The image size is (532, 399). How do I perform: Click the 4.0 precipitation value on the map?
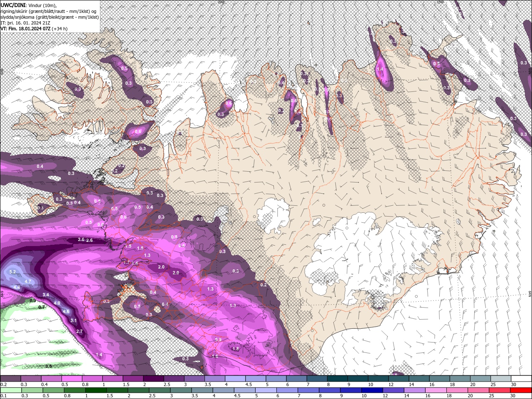57,303
